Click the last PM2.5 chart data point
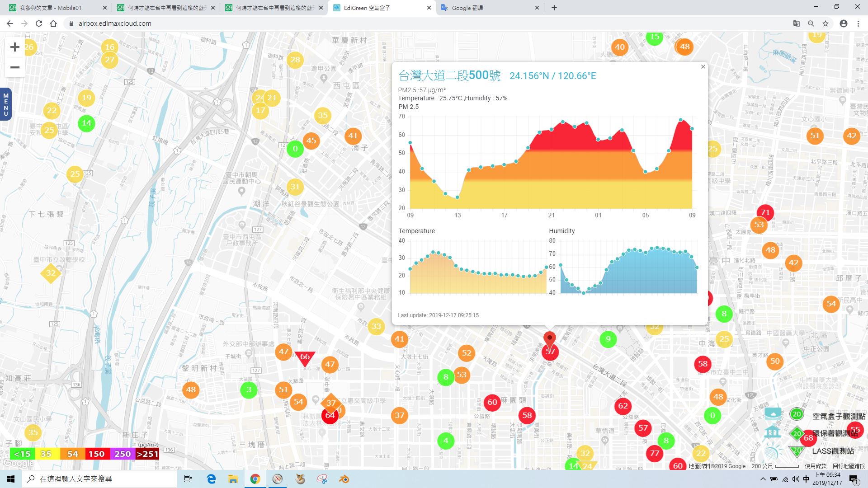Viewport: 868px width, 488px height. coord(692,129)
